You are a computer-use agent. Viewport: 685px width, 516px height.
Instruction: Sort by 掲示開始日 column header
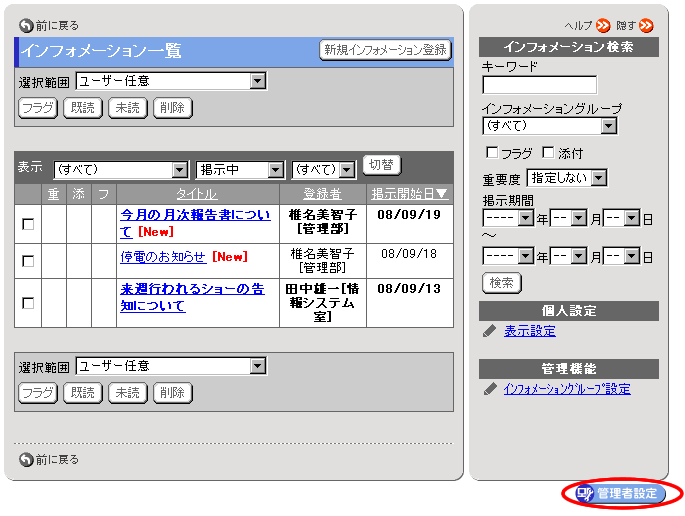[x=409, y=194]
